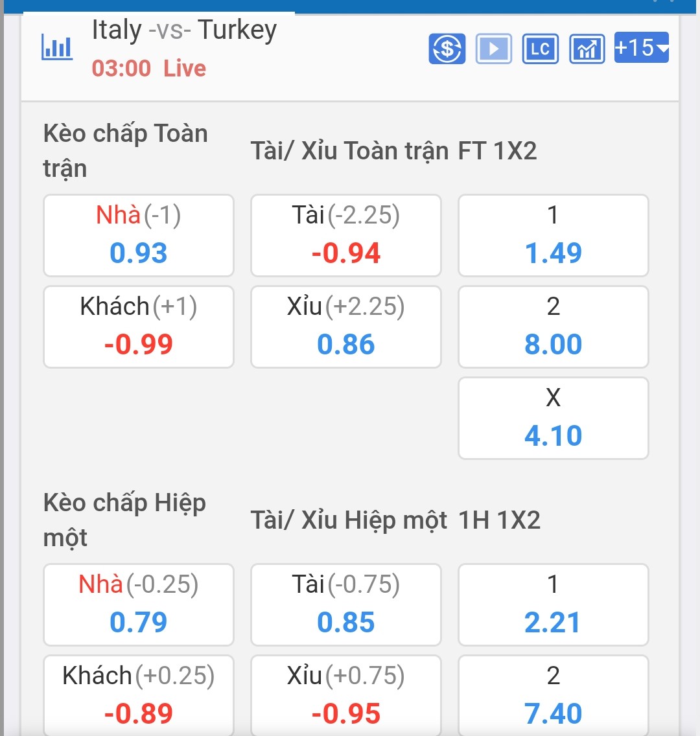The image size is (700, 736).
Task: Select full-time handicap Khách (+1) at -0.99
Action: click(x=138, y=327)
